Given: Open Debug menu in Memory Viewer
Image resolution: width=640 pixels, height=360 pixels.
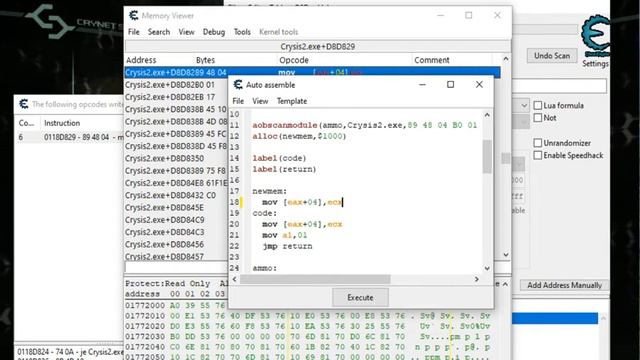Looking at the screenshot, I should [214, 32].
